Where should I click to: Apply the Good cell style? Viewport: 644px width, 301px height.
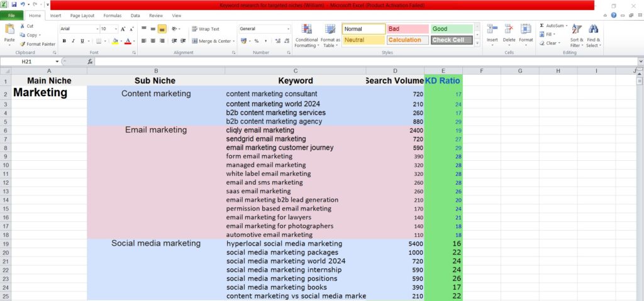pyautogui.click(x=452, y=29)
